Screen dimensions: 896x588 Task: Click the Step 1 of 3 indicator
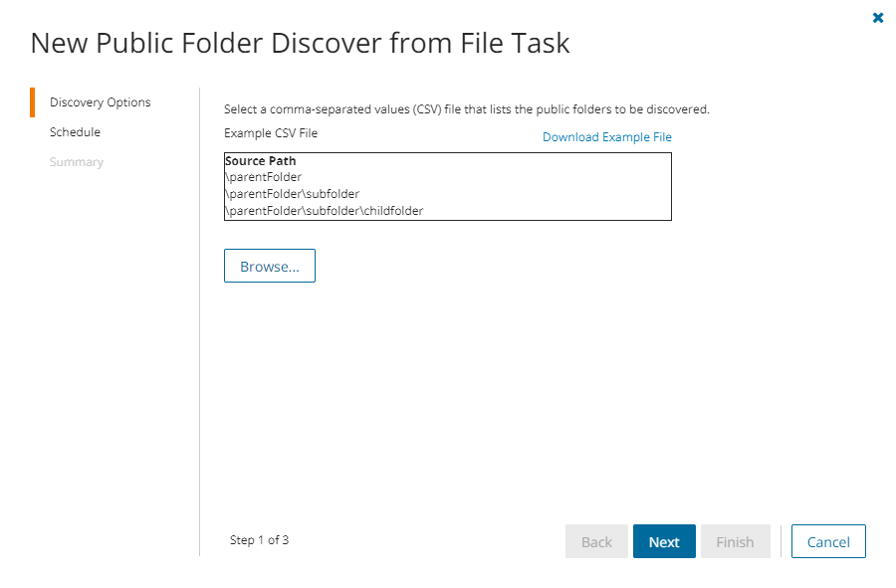259,540
